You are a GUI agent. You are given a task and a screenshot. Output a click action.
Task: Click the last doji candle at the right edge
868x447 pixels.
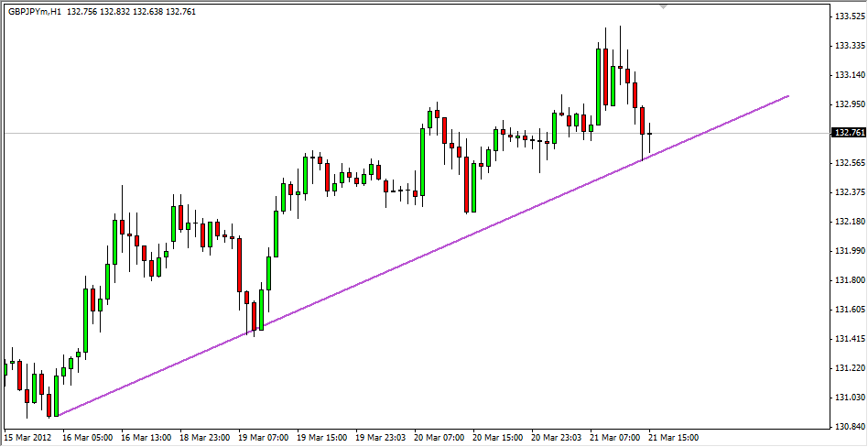pos(650,134)
